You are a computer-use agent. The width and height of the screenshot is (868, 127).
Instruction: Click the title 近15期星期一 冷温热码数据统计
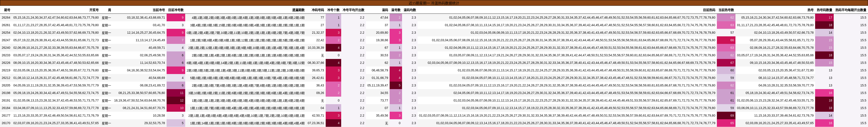coord(434,3)
